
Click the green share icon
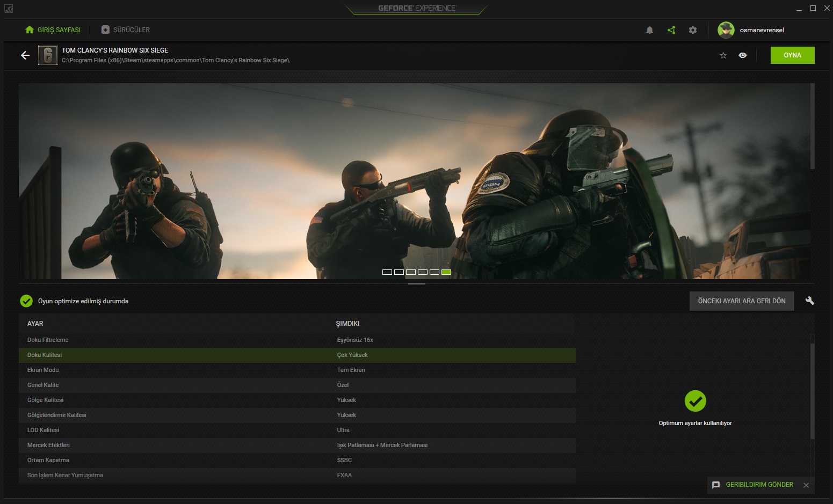(671, 30)
